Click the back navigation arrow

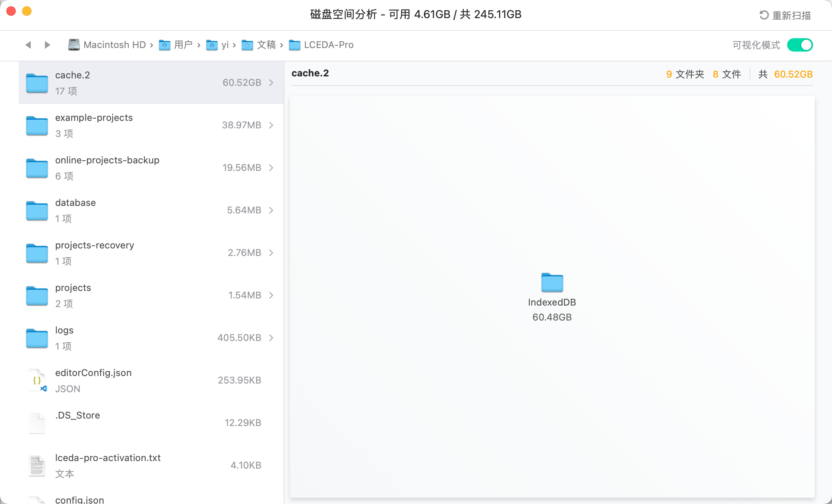[28, 45]
